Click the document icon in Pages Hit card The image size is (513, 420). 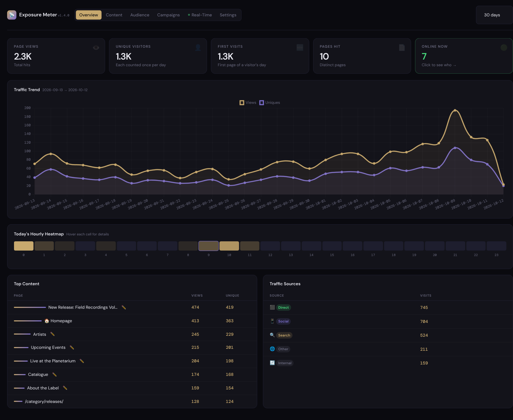point(402,47)
